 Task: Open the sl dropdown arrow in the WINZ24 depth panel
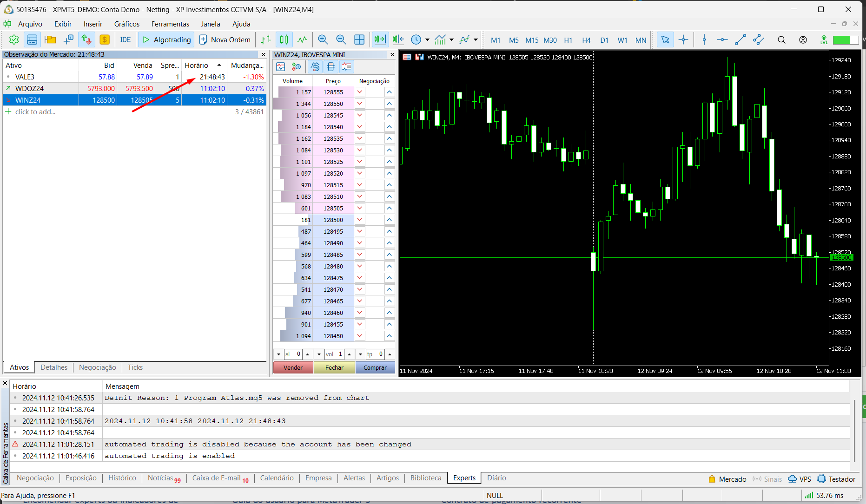(278, 354)
